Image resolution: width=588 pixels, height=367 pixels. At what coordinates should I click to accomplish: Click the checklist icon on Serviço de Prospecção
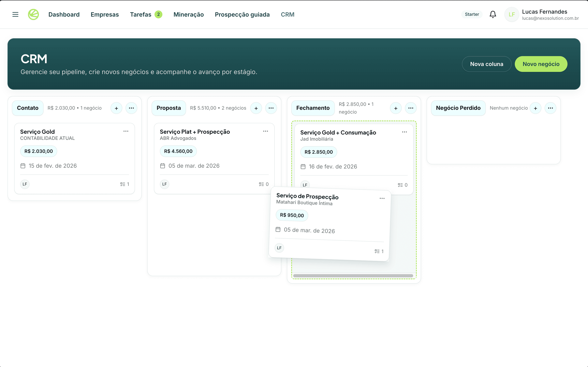tap(376, 251)
